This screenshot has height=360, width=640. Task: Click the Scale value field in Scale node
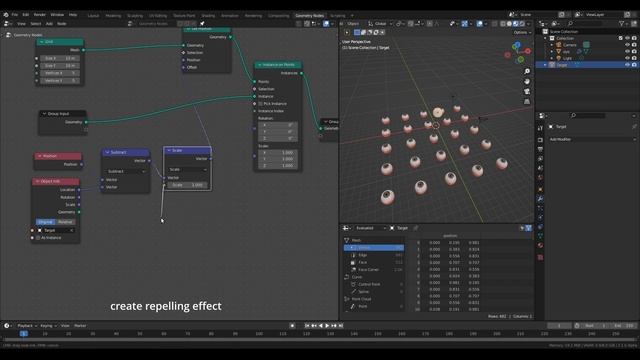click(188, 185)
